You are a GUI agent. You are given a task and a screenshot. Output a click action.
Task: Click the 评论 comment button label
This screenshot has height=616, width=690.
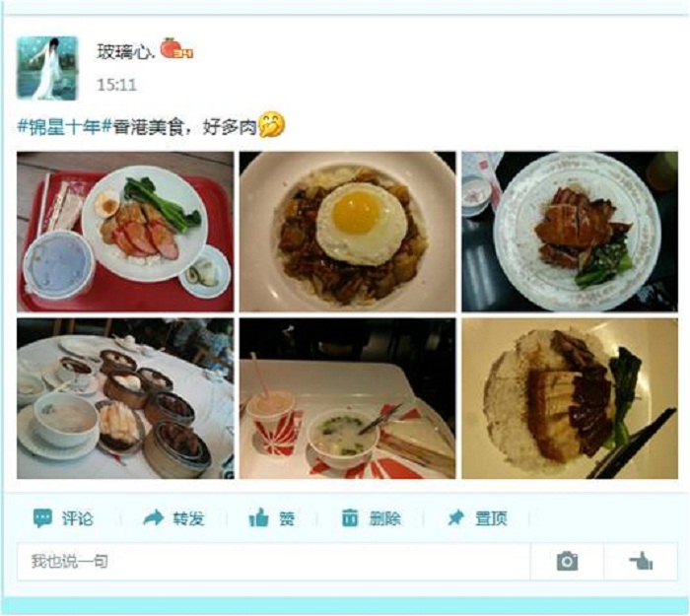[78, 518]
